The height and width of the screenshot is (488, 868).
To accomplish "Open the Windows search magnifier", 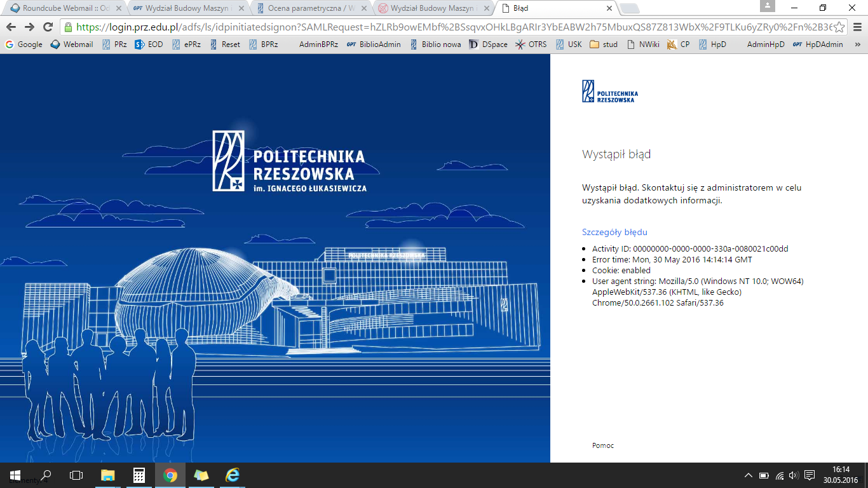I will tap(46, 475).
